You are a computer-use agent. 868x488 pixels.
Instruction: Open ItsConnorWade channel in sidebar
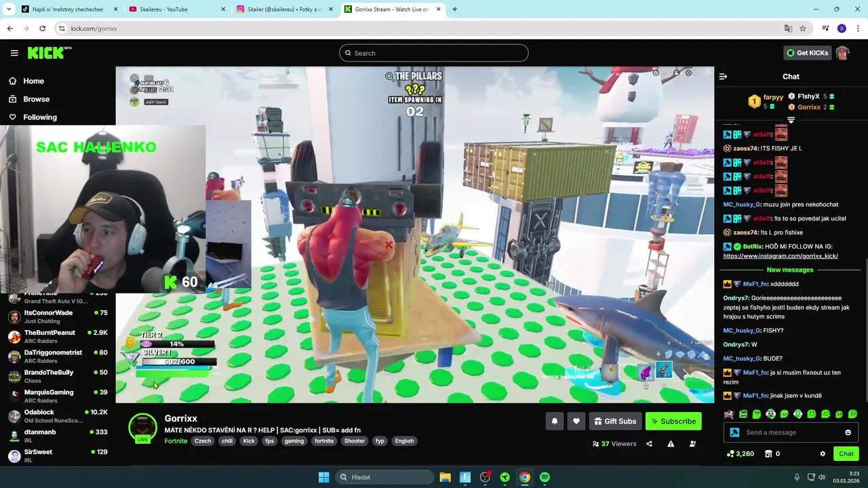click(58, 317)
